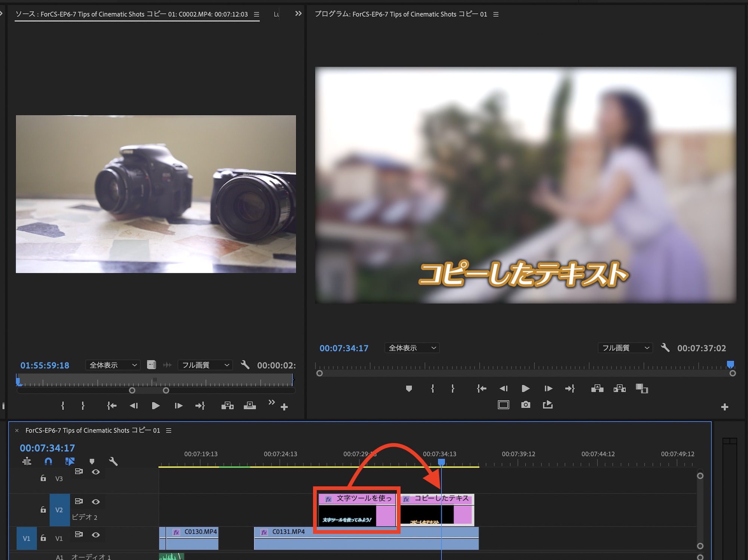This screenshot has height=560, width=748.
Task: Click Overwrite button in Source monitor
Action: pos(250,406)
